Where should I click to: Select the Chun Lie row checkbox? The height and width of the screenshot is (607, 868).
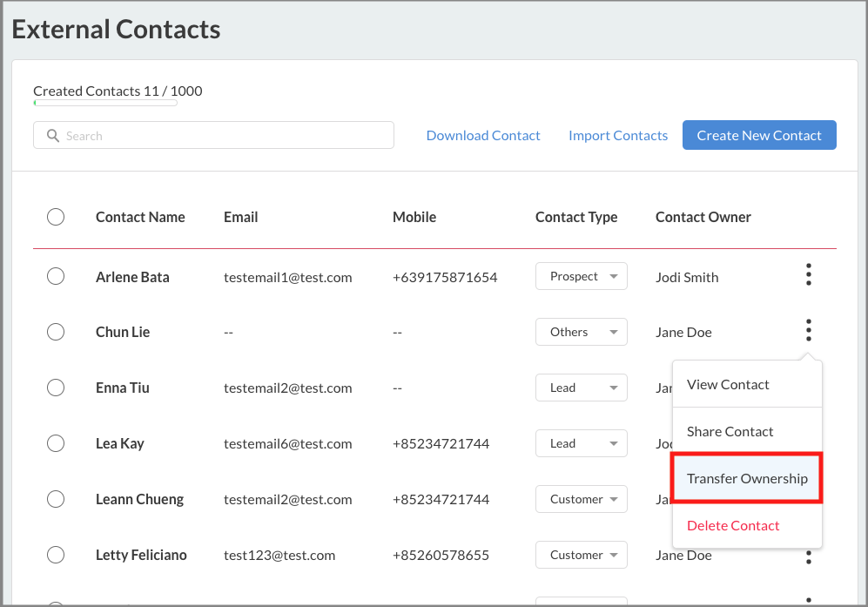pos(56,332)
